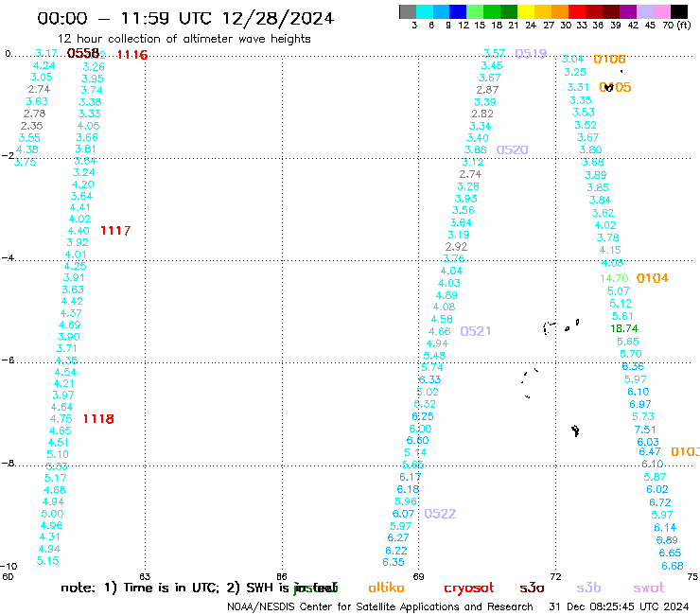Click the dark red time label 0558

[82, 53]
